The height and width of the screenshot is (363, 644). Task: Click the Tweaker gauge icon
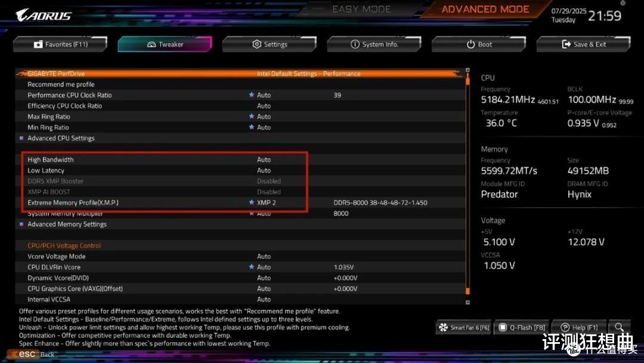tap(151, 44)
